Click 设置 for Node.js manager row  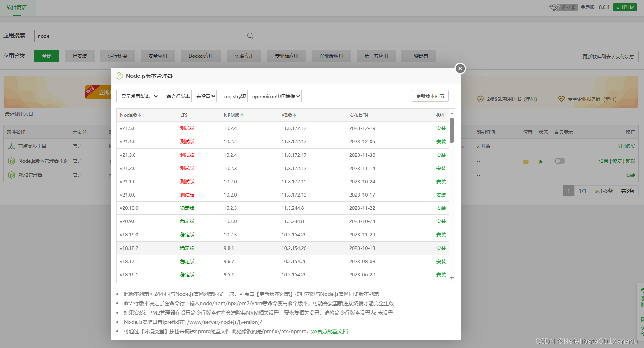click(604, 161)
